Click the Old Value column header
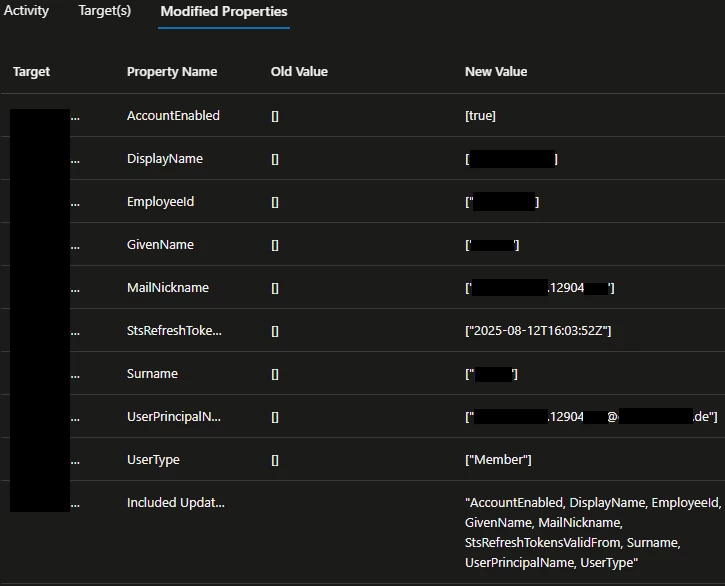725x586 pixels. coord(299,72)
